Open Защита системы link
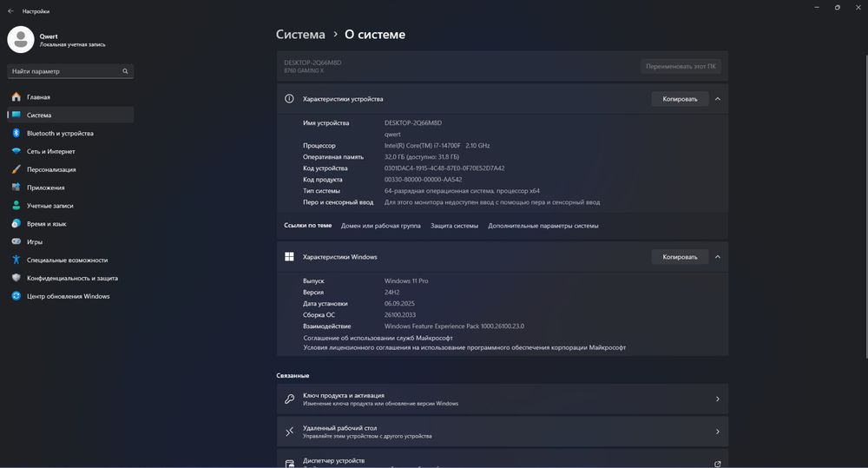The image size is (868, 468). click(455, 226)
